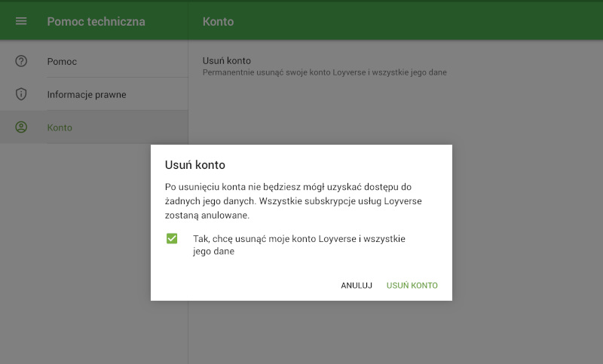
Task: Click the 'Tak, chcę usunąć moje konto' label
Action: point(299,245)
